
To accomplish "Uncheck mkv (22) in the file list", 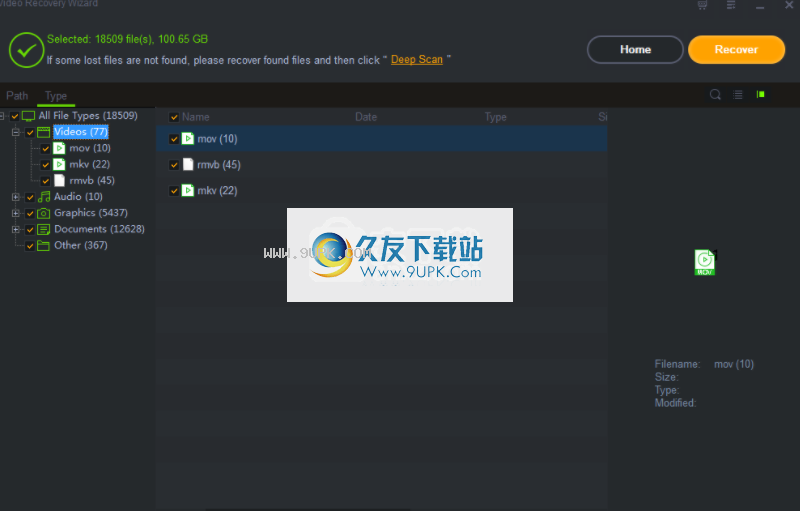I will [174, 191].
